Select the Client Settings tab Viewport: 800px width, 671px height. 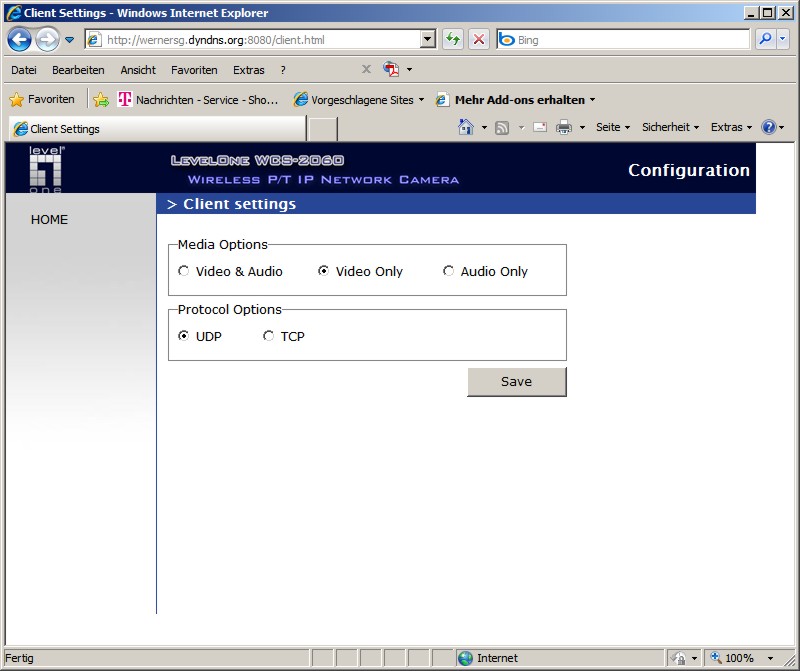[157, 129]
